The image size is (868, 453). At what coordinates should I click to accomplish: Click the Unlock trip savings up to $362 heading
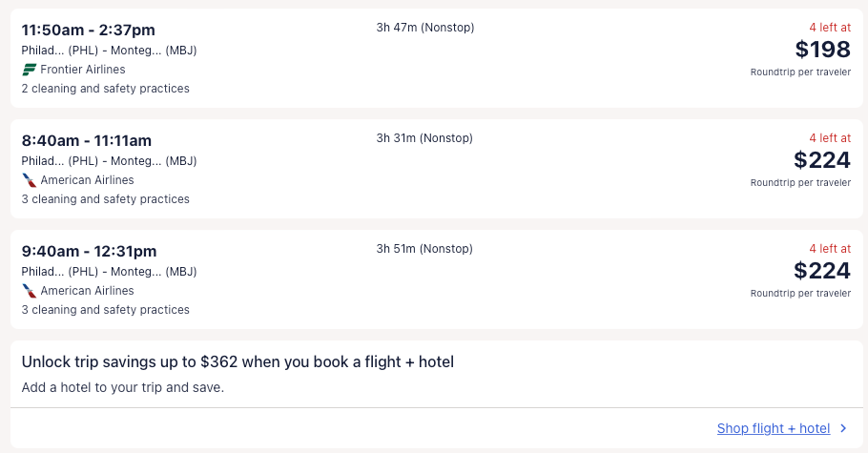click(x=238, y=362)
